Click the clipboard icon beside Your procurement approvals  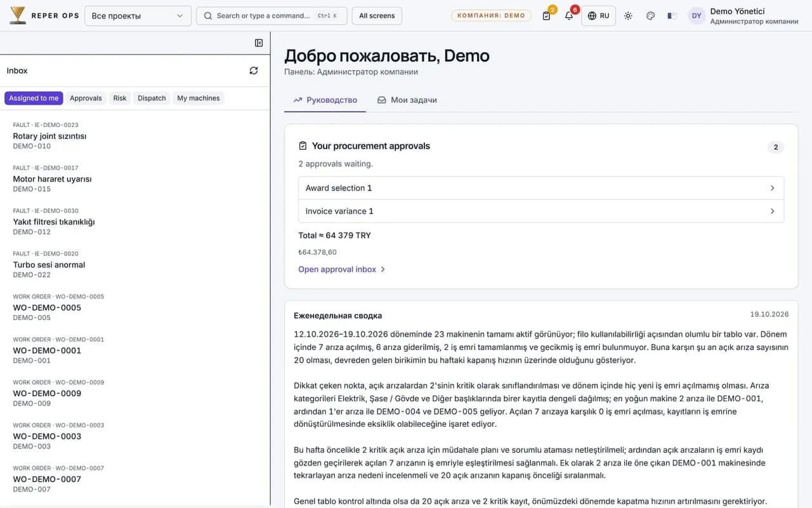point(303,146)
